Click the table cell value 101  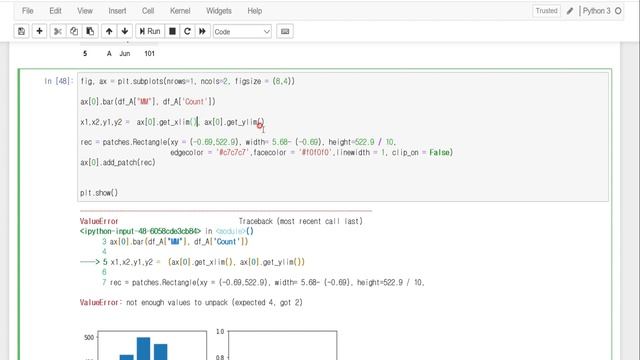click(x=149, y=53)
